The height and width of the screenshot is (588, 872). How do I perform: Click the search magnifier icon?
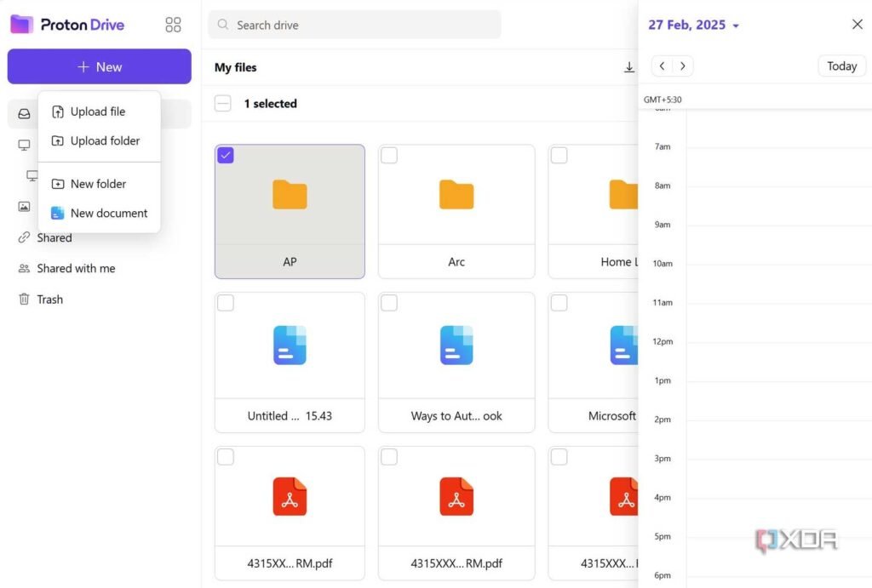pyautogui.click(x=223, y=25)
